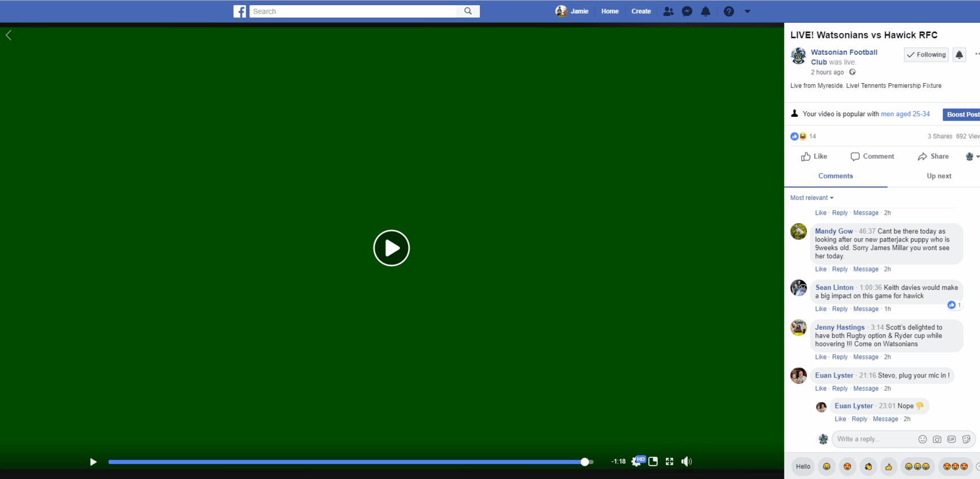980x479 pixels.
Task: Open the Most relevant sort dropdown
Action: tap(811, 198)
